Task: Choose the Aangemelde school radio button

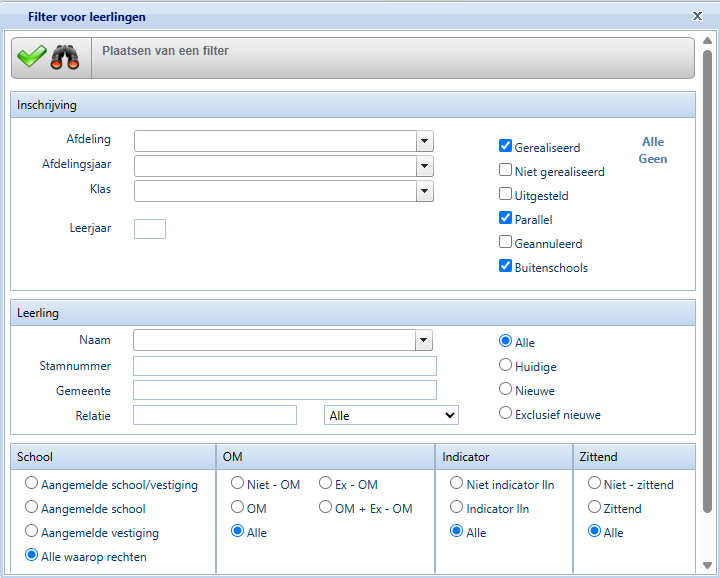Action: point(31,507)
